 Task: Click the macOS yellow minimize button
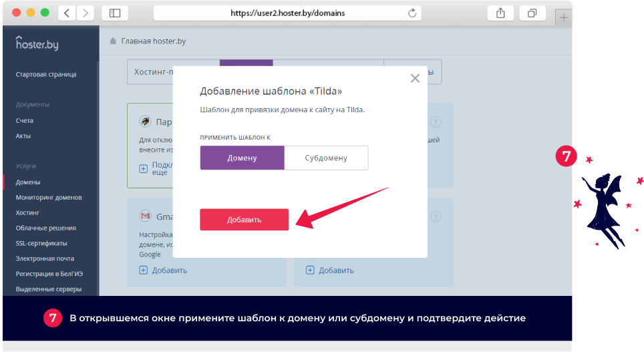click(x=30, y=12)
